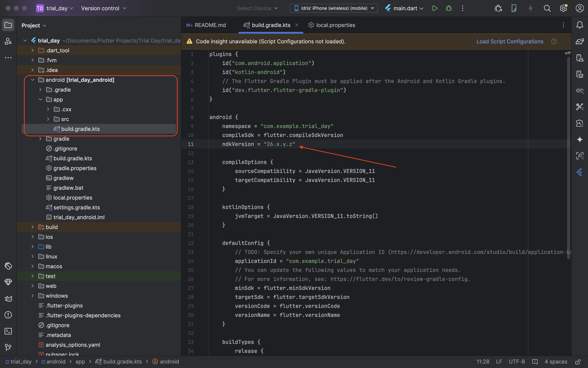Image resolution: width=588 pixels, height=368 pixels.
Task: Close the build.gradle.kts tab
Action: point(297,25)
